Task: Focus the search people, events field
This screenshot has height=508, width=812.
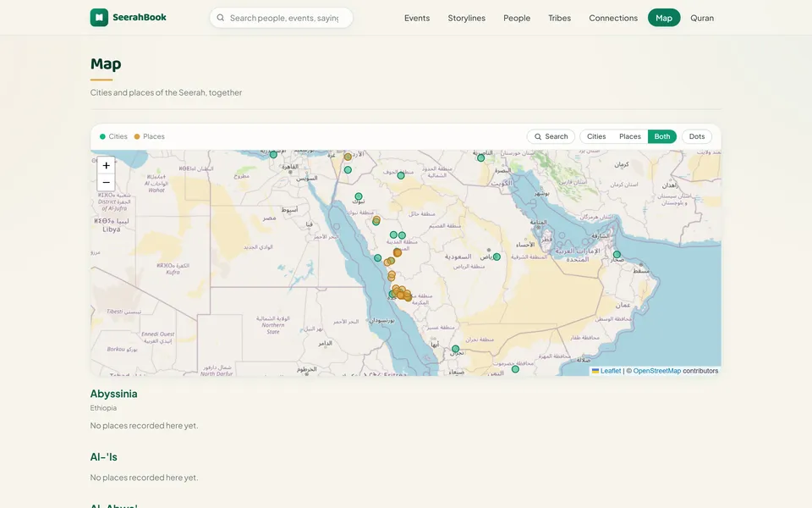Action: [281, 18]
